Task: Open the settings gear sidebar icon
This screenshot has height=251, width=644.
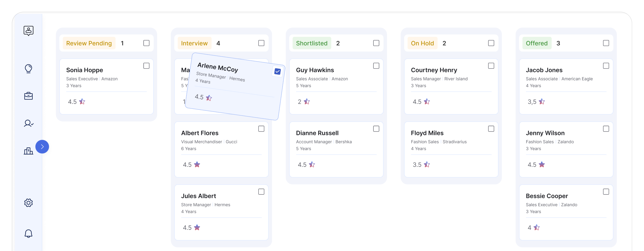Action: [28, 203]
